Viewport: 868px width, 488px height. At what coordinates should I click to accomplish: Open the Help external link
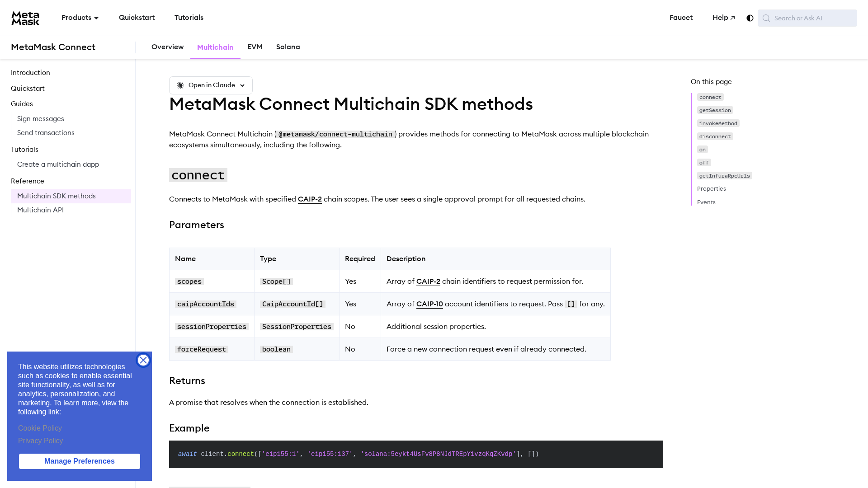724,18
